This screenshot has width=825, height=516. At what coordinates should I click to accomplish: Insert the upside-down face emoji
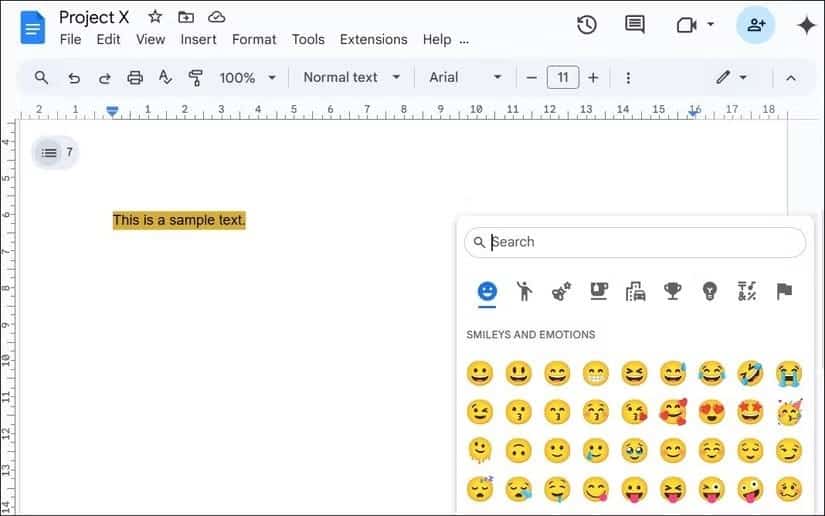[518, 451]
